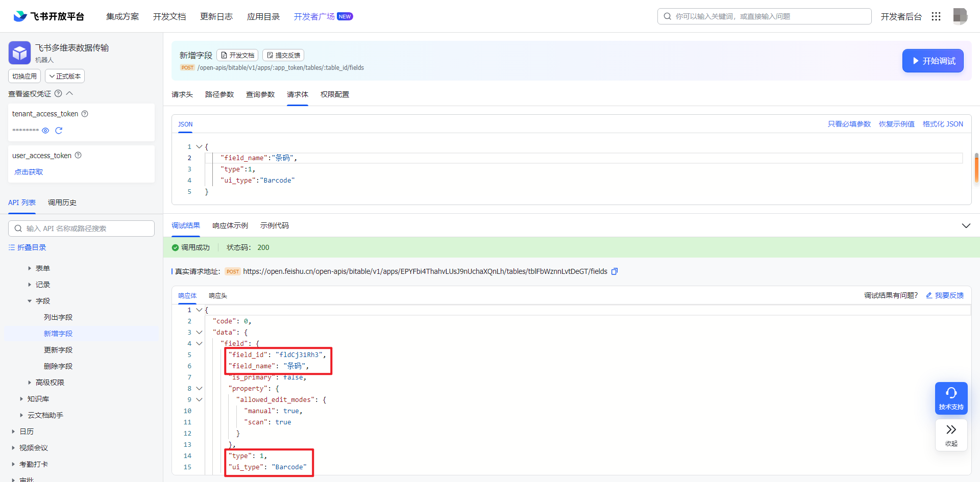Expand the 知识库 tree node

[x=21, y=399]
